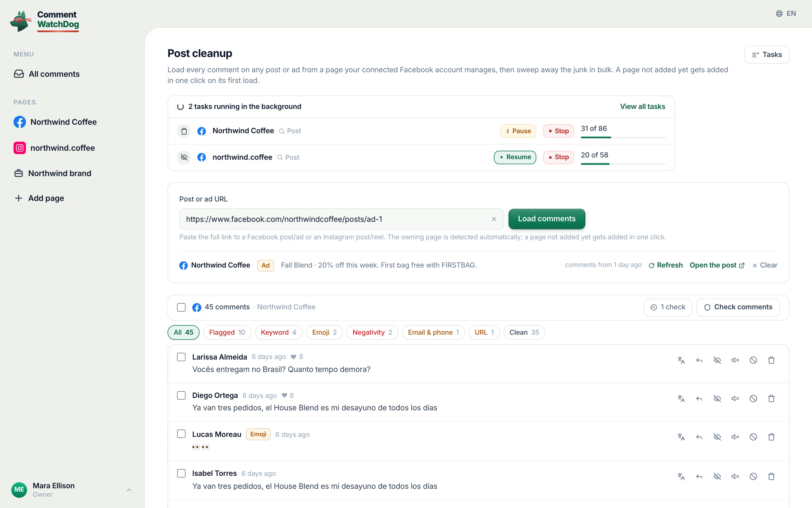Block Larissa Almeida via ban icon

point(753,360)
